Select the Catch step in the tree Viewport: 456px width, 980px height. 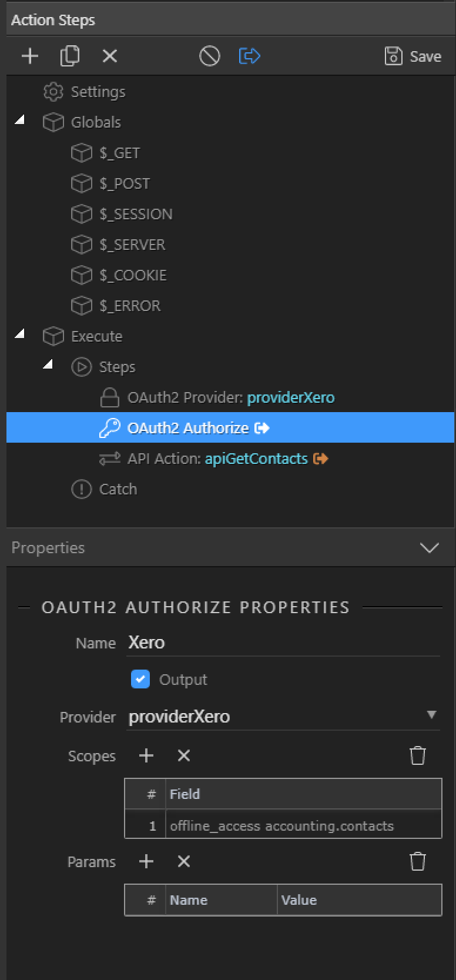pyautogui.click(x=119, y=489)
